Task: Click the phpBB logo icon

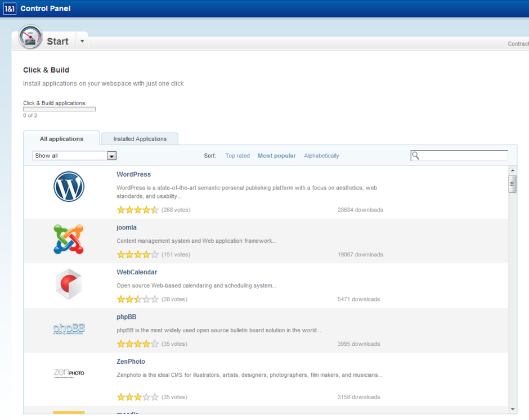Action: pos(69,329)
